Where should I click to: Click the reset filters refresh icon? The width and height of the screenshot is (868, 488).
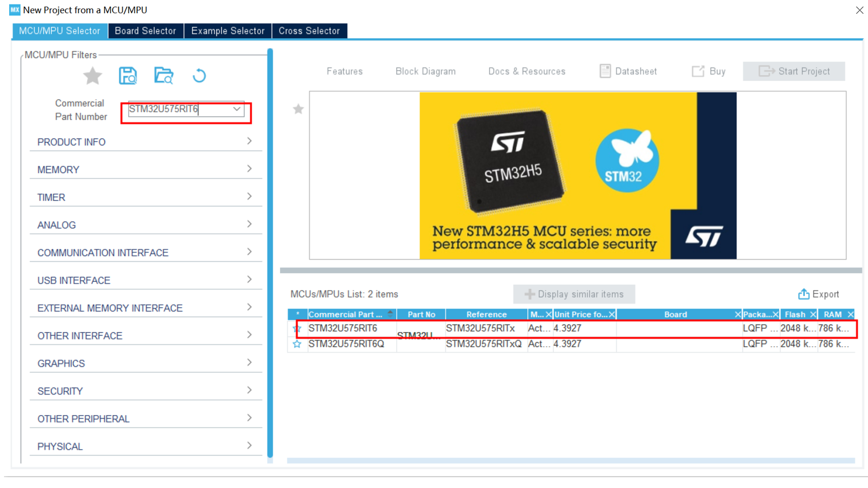199,76
